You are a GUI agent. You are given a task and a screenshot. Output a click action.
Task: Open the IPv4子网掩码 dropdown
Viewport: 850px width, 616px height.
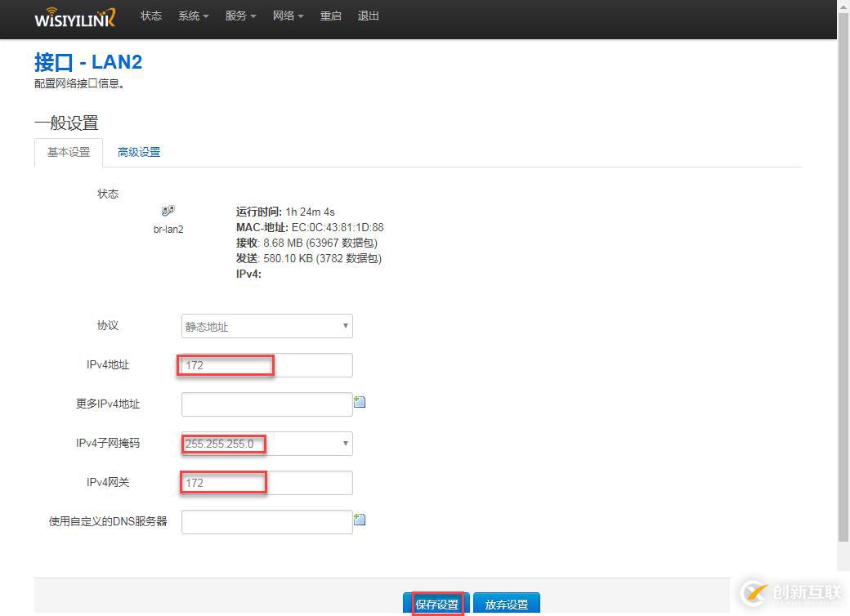tap(266, 443)
